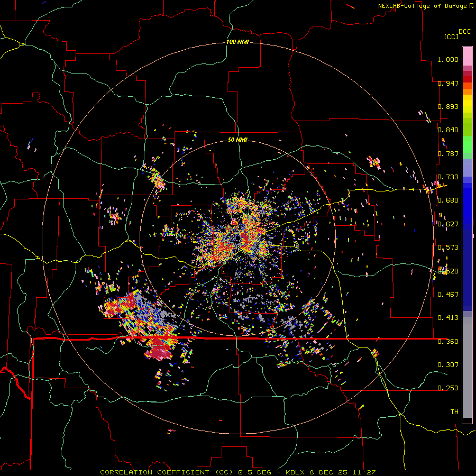
Task: Click the "0.893" scale value
Action: [448, 106]
